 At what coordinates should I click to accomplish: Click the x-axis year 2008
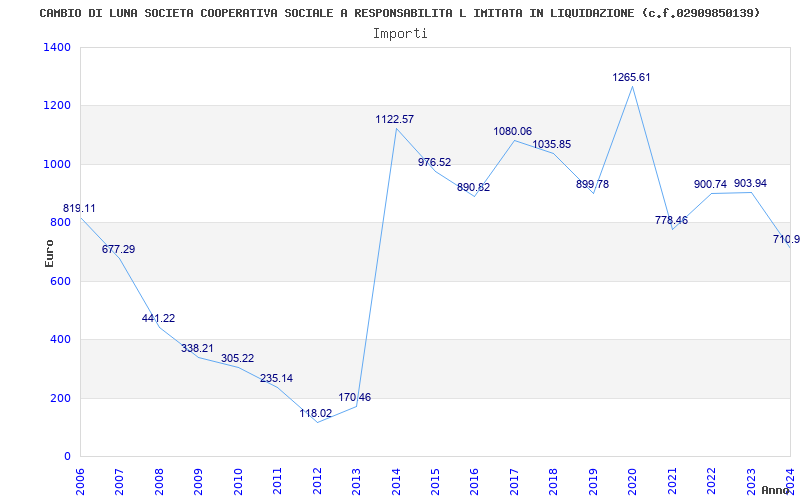tap(159, 482)
